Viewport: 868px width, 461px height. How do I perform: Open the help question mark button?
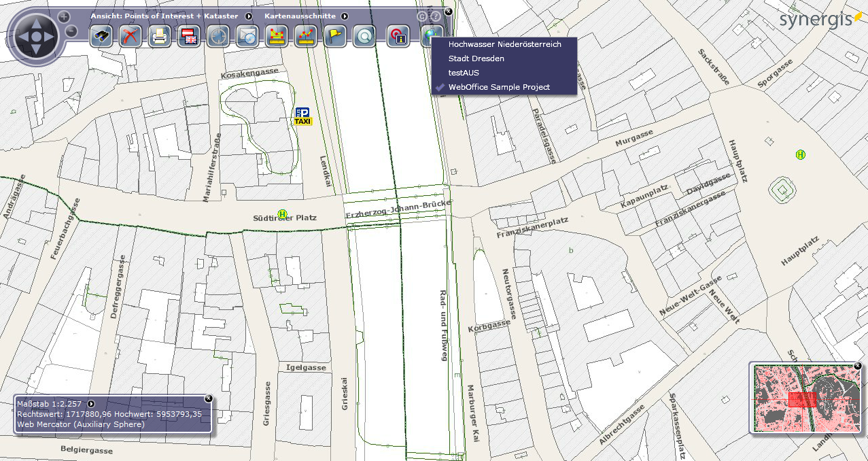coord(435,16)
